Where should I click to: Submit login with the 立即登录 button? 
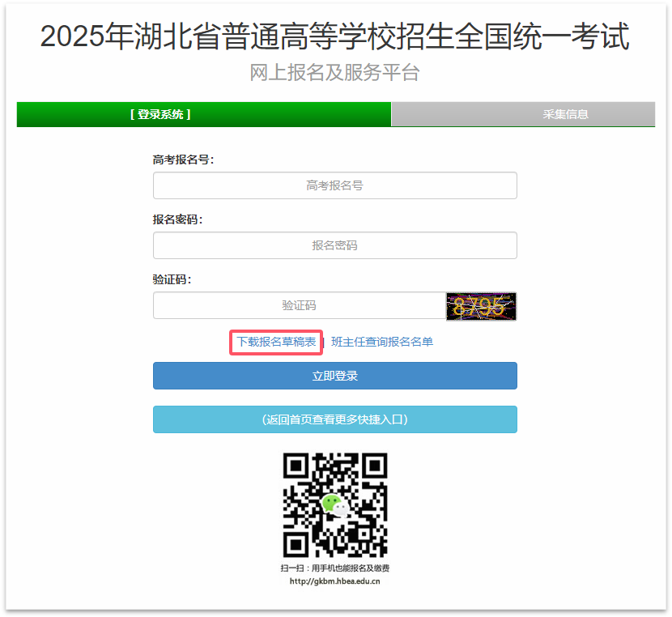(x=334, y=376)
